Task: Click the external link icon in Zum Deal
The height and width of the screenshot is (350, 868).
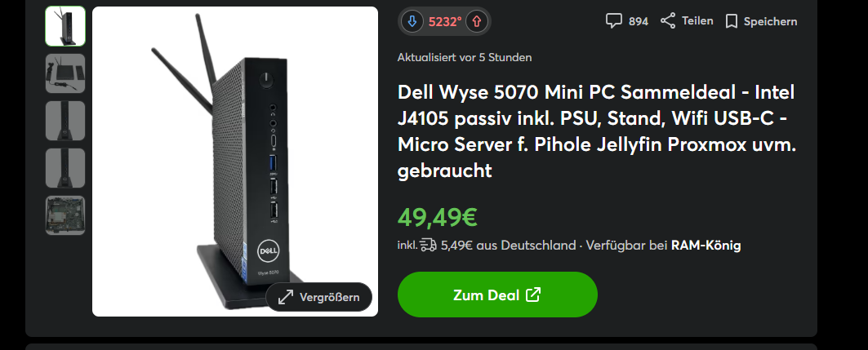Action: (533, 295)
